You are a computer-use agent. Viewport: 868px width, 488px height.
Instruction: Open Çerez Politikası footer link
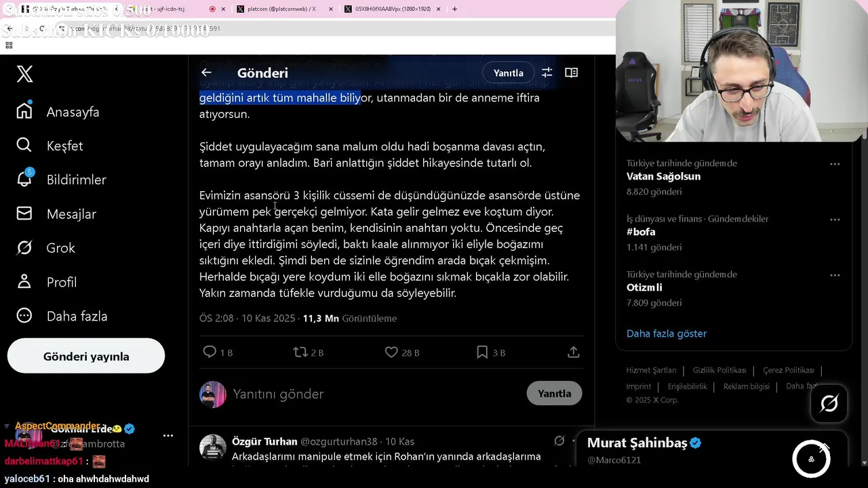tap(789, 370)
